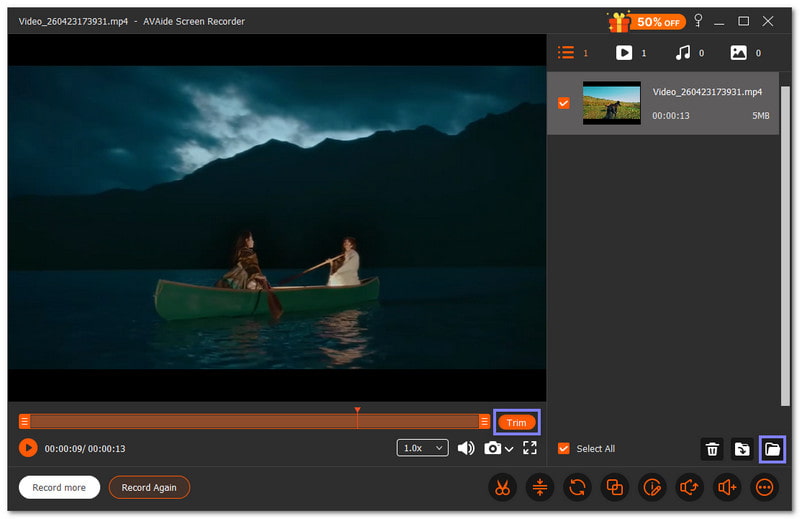Click the import file icon

click(x=742, y=449)
